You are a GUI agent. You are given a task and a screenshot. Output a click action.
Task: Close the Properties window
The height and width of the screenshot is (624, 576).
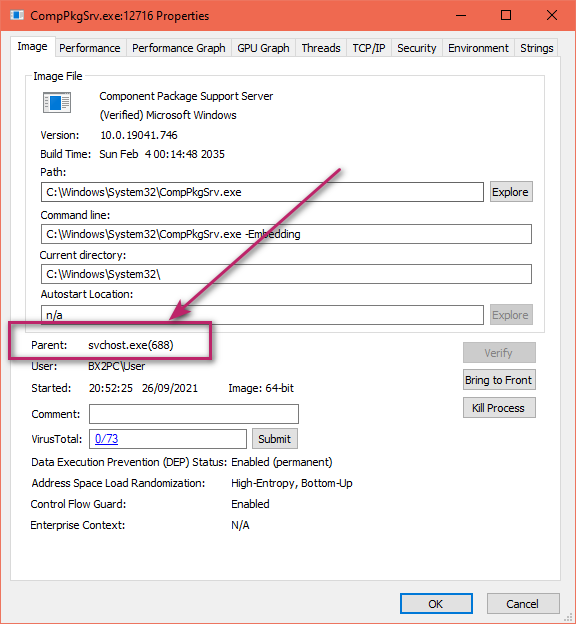(x=552, y=16)
